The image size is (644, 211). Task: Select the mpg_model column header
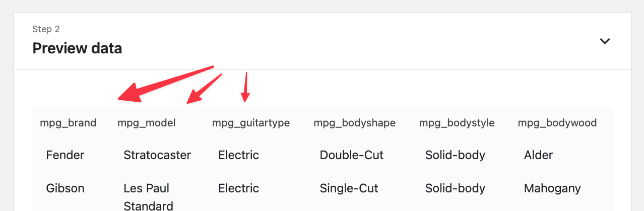[147, 123]
